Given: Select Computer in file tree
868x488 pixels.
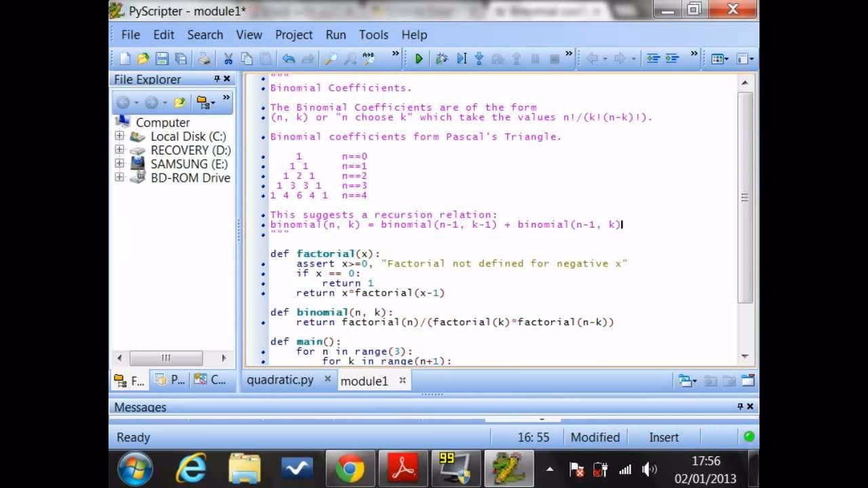Looking at the screenshot, I should click(x=163, y=123).
